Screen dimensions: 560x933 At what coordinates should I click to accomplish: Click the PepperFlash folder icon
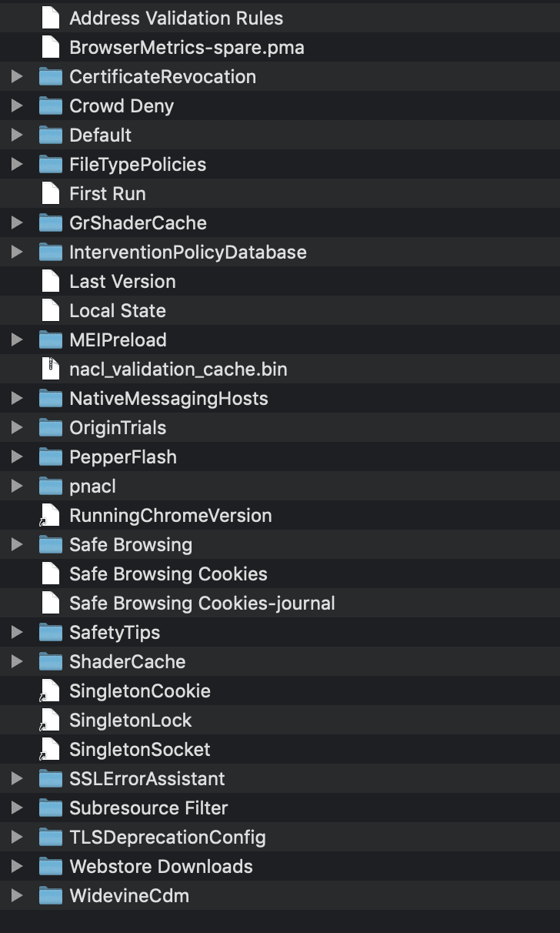point(51,457)
